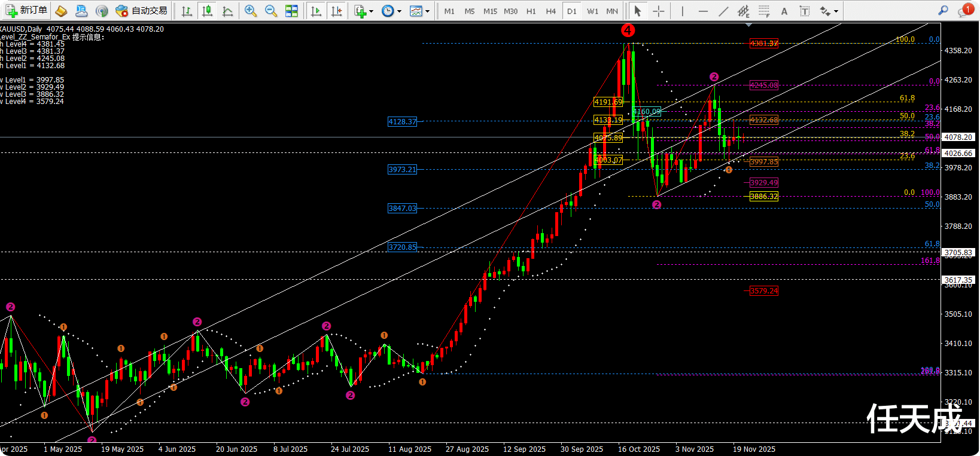Click the current price 4078.20 axis tag

coord(958,137)
